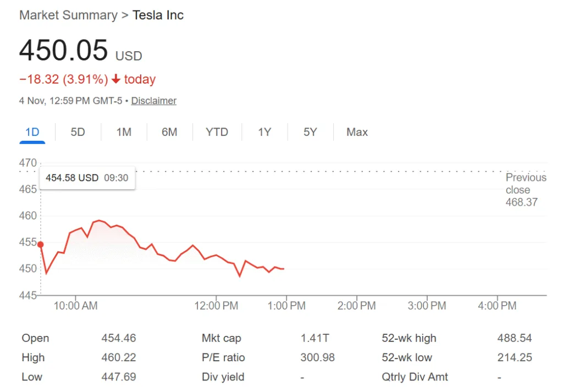Click the red 09:30 chart data point

[40, 244]
